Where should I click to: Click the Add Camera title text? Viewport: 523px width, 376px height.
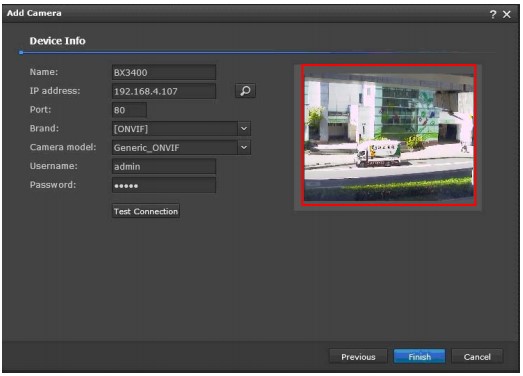[x=34, y=13]
